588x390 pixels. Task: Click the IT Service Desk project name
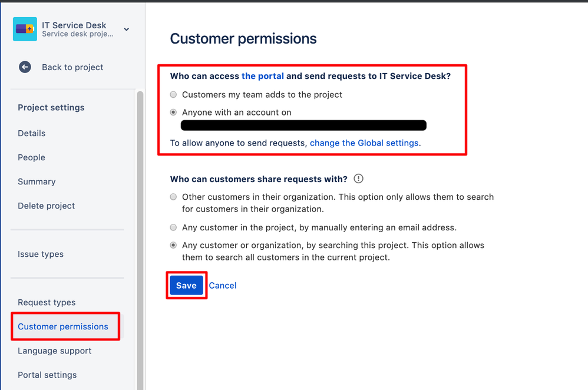[74, 25]
